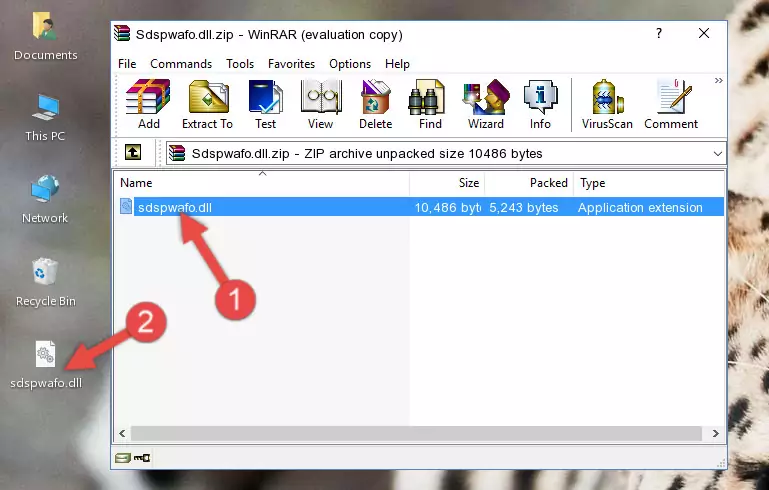
Task: Click the scroll left arrow
Action: coord(122,434)
